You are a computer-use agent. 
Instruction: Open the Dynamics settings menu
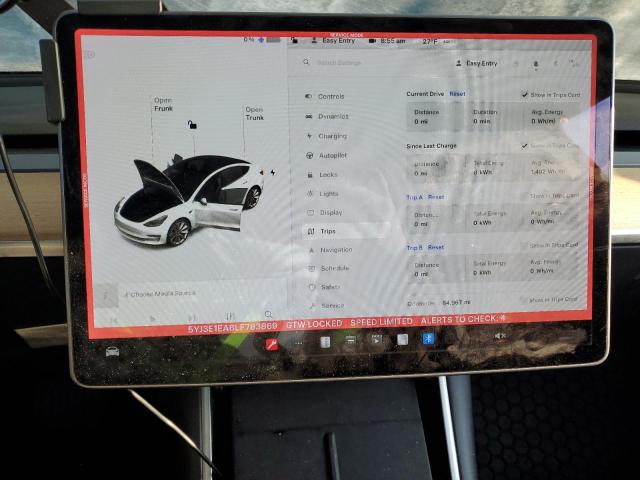point(327,116)
